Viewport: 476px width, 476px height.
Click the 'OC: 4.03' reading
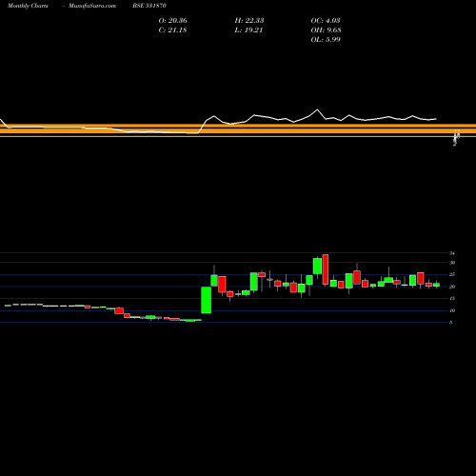(326, 20)
